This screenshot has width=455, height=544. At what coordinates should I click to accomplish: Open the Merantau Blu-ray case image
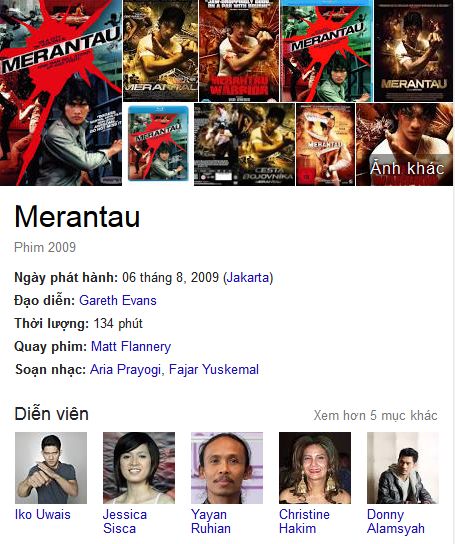pyautogui.click(x=158, y=144)
